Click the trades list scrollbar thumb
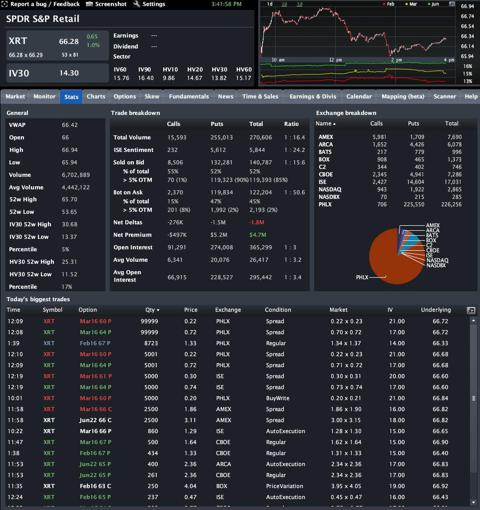The height and width of the screenshot is (510, 480). pyautogui.click(x=474, y=398)
